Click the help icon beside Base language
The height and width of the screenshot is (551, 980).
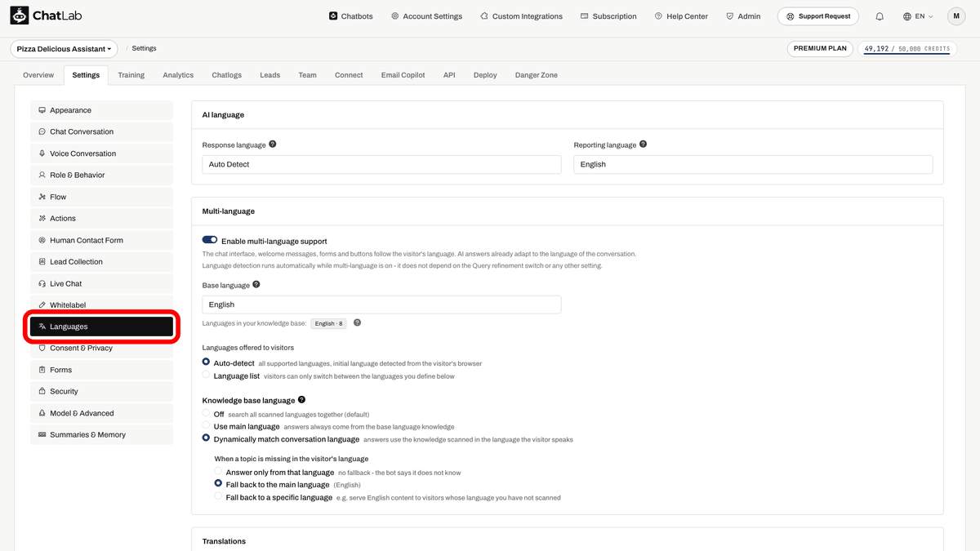(x=256, y=285)
